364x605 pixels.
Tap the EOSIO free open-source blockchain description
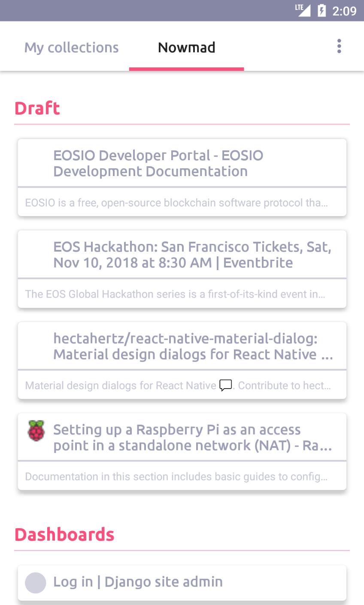pos(176,203)
